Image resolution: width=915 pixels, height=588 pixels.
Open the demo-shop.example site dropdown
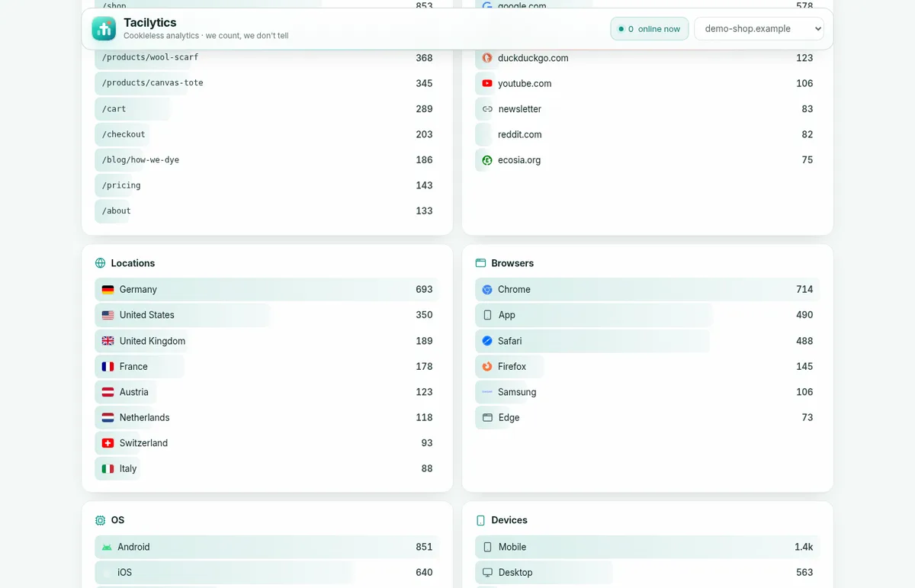pos(759,29)
